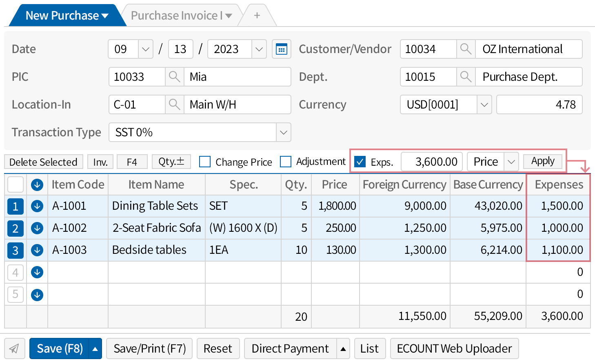Open the Dept. search lookup
595x364 pixels.
tap(466, 77)
